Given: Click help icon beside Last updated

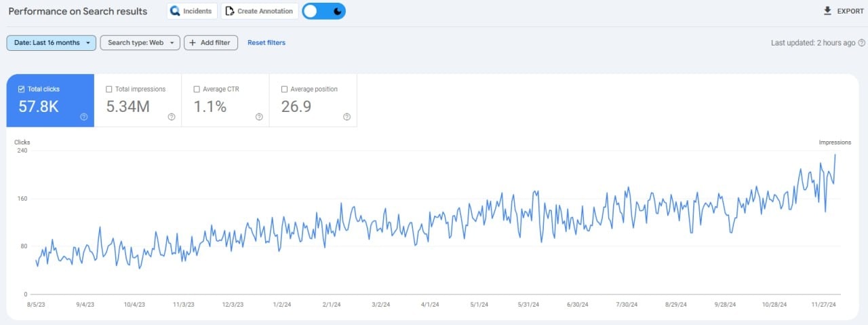Looking at the screenshot, I should (x=861, y=43).
